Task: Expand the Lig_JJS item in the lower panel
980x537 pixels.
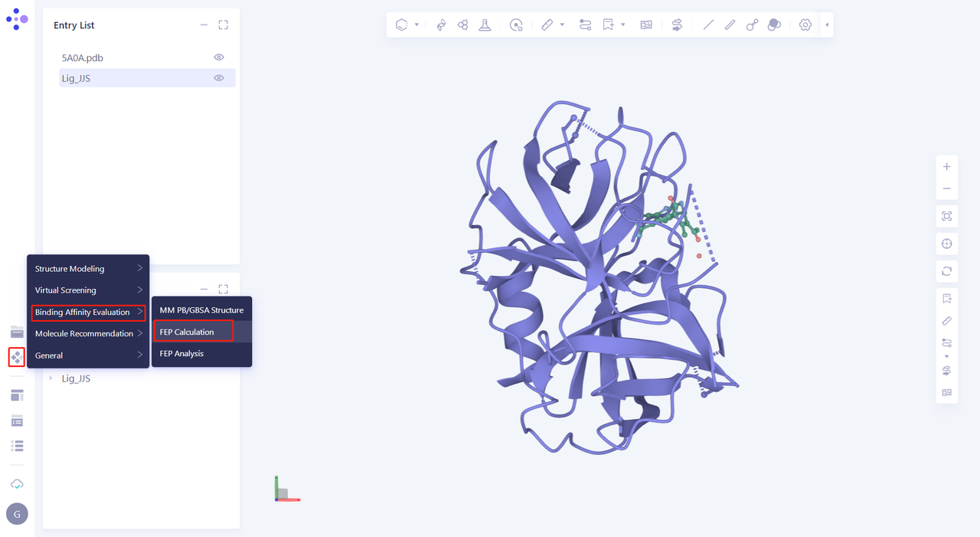Action: coord(52,378)
